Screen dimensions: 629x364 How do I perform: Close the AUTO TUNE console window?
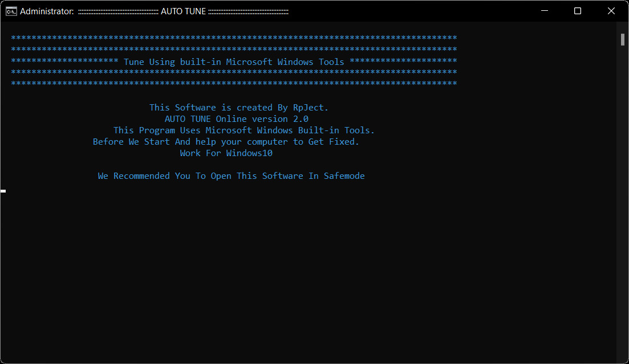[611, 11]
